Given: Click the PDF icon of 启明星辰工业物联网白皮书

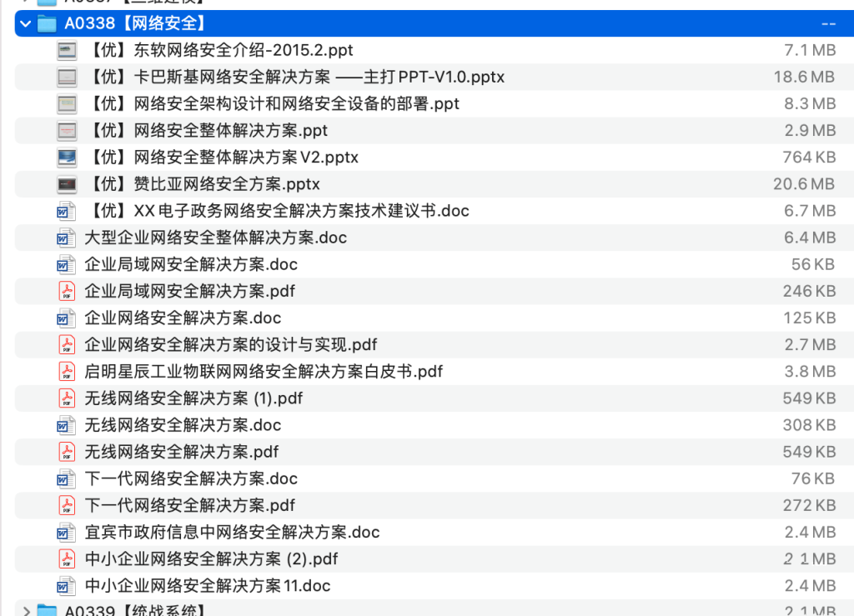Looking at the screenshot, I should click(66, 371).
